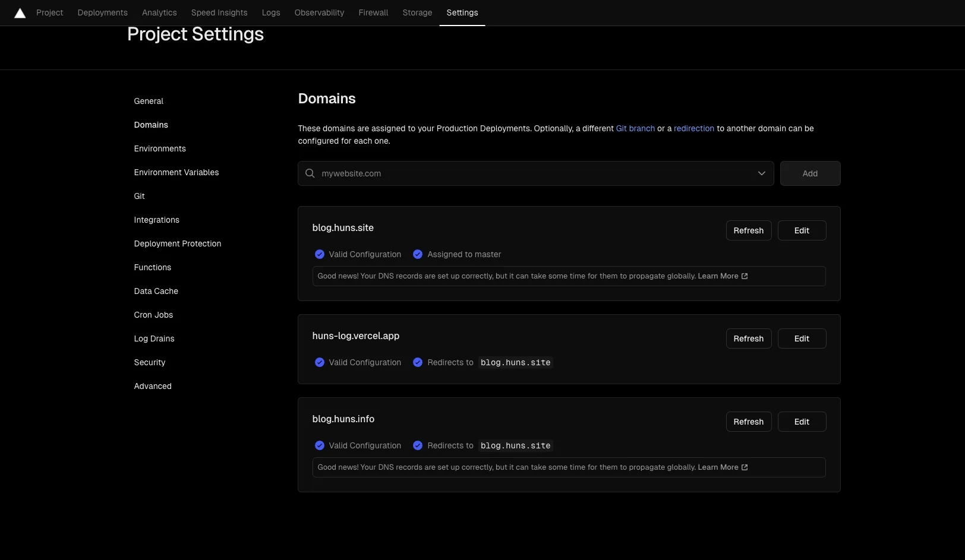This screenshot has width=965, height=560.
Task: Click the blog.huns.info domain title
Action: [343, 419]
